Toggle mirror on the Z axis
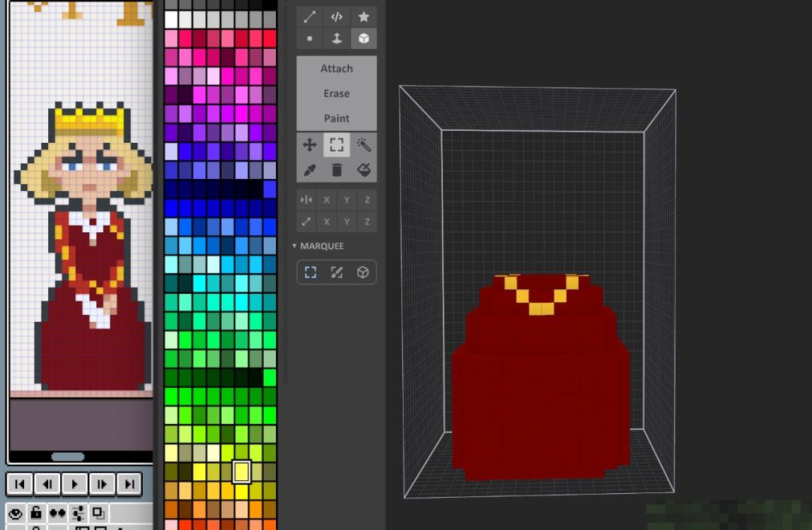The image size is (812, 530). [x=367, y=200]
